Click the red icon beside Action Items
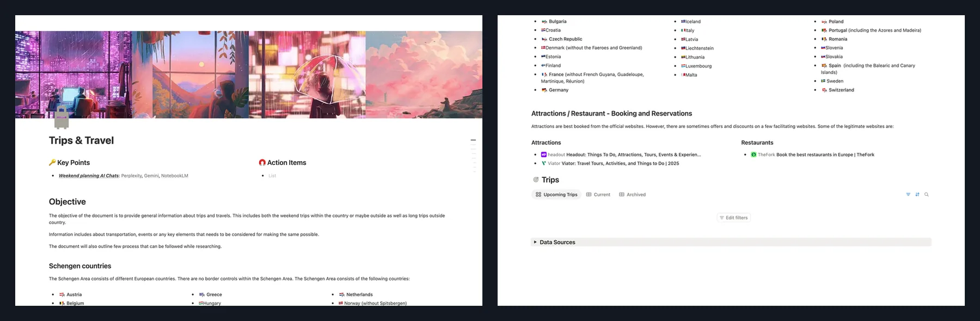Image resolution: width=980 pixels, height=321 pixels. 262,162
